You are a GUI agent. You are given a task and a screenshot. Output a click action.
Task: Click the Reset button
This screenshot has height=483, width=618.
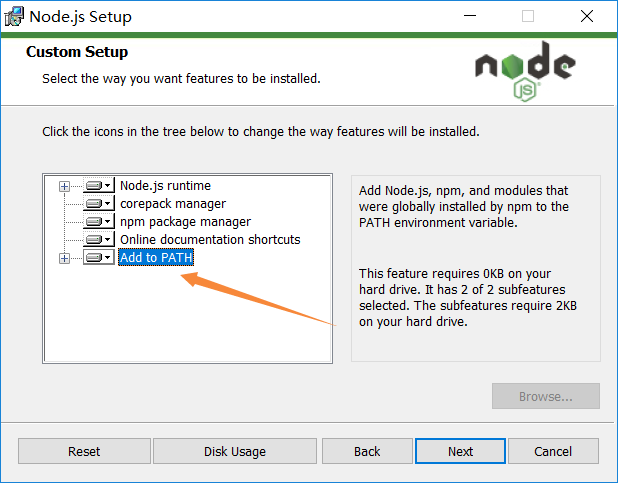84,451
